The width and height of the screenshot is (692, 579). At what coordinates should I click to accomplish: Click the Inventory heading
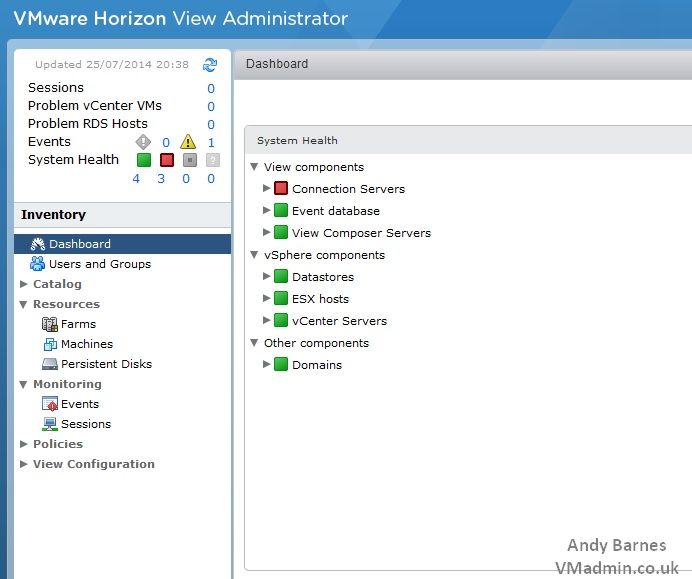pos(53,214)
